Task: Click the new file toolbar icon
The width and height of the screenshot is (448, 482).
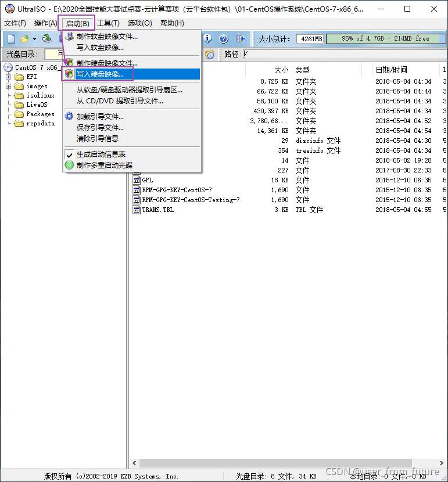Action: pyautogui.click(x=11, y=39)
